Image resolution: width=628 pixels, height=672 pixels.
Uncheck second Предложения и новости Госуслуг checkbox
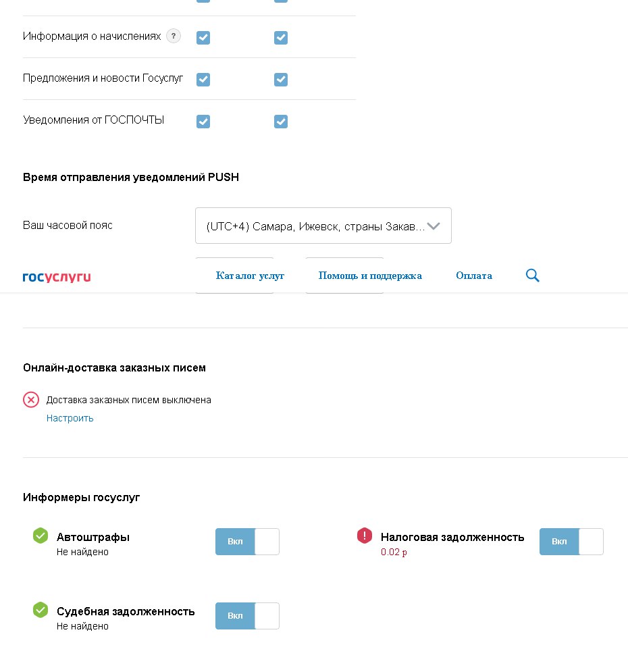(281, 80)
